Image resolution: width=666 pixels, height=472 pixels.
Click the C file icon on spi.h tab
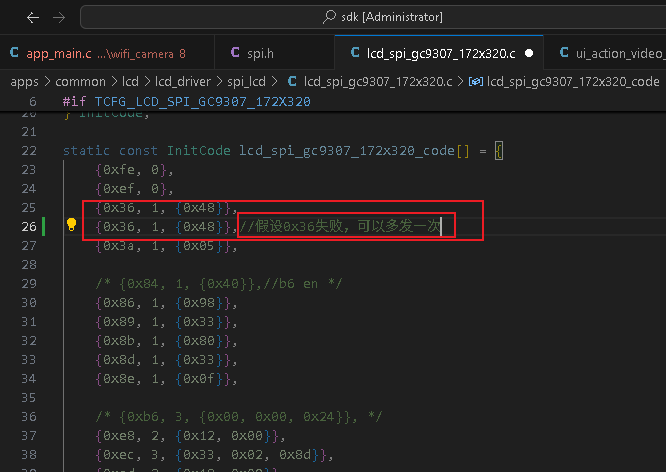click(235, 53)
